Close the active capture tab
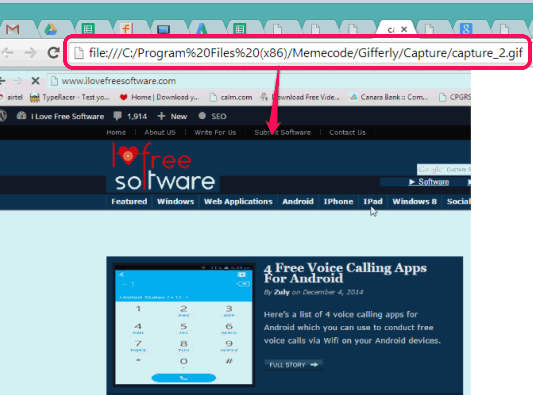Viewport: 533px width, 395px height. pos(404,30)
